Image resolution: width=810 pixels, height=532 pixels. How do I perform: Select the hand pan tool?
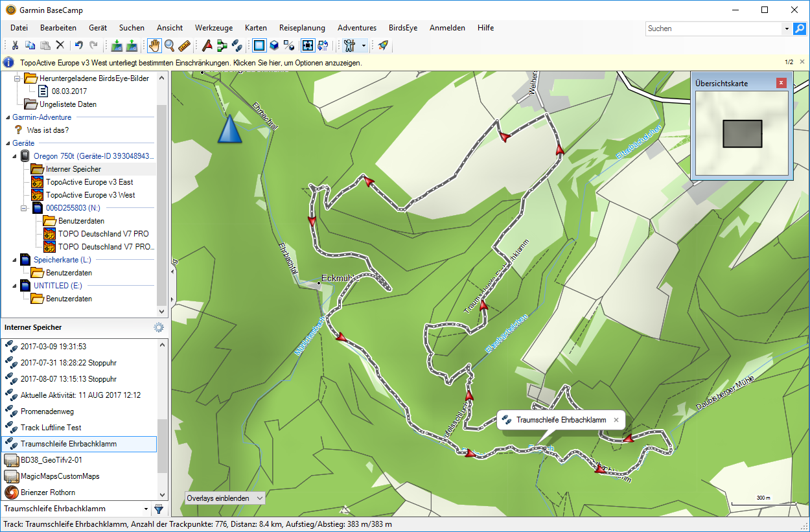point(154,45)
